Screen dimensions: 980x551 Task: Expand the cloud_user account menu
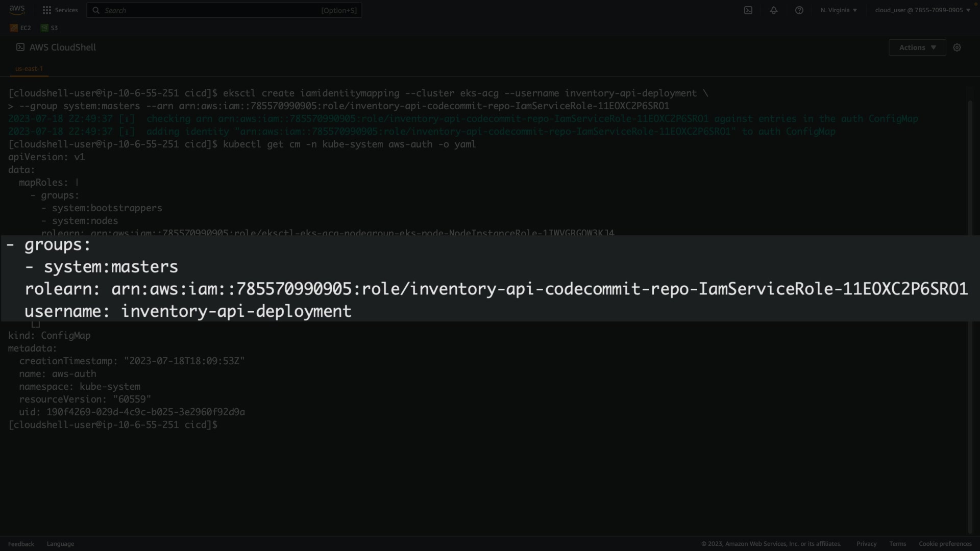coord(922,10)
